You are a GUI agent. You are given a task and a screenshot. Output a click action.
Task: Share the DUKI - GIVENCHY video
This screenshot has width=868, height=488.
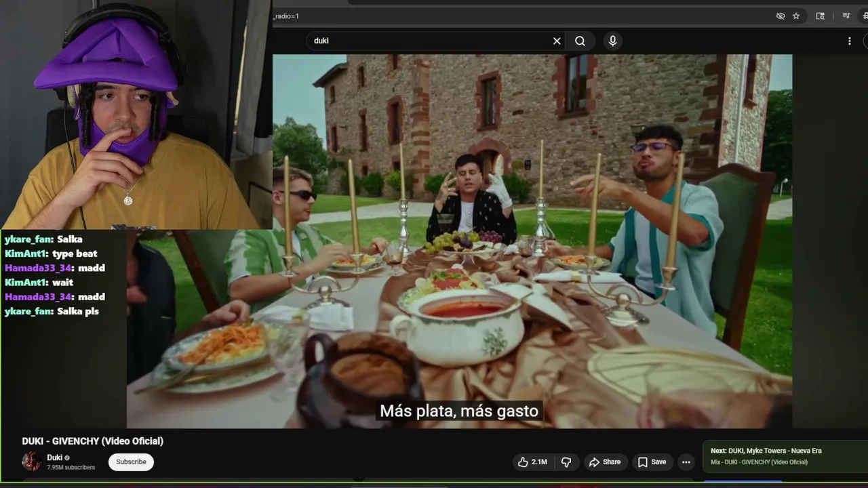point(605,462)
